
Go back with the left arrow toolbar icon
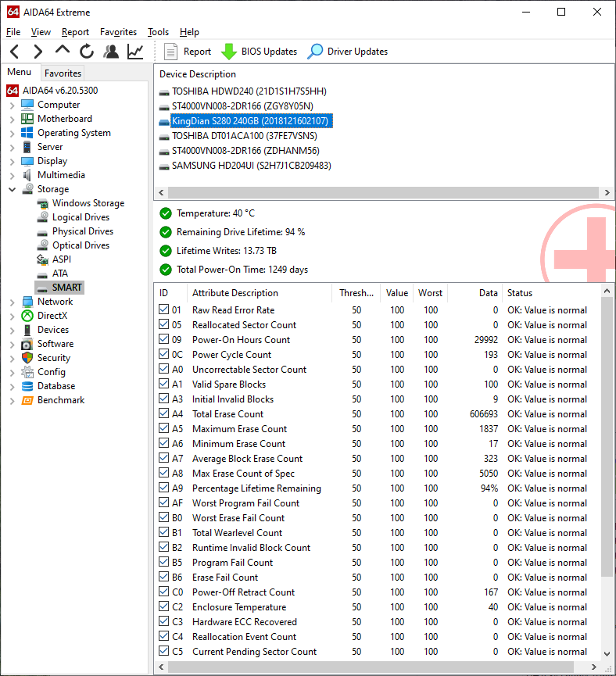(x=15, y=52)
